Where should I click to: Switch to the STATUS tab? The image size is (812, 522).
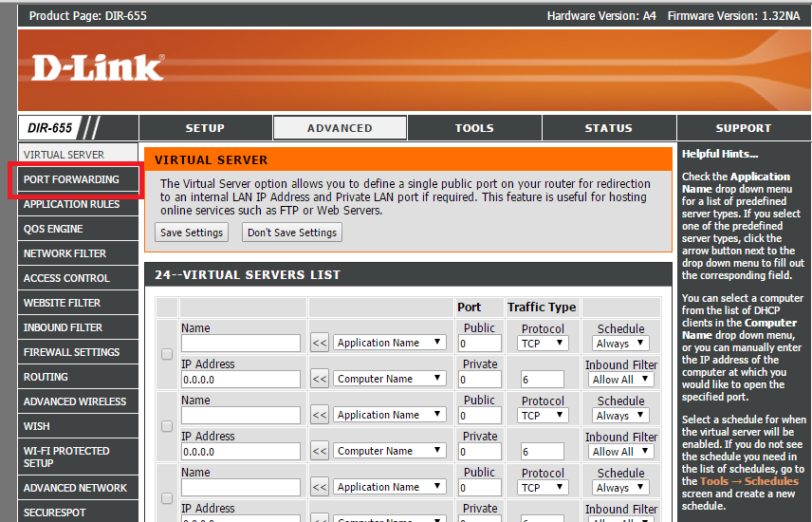click(x=609, y=128)
